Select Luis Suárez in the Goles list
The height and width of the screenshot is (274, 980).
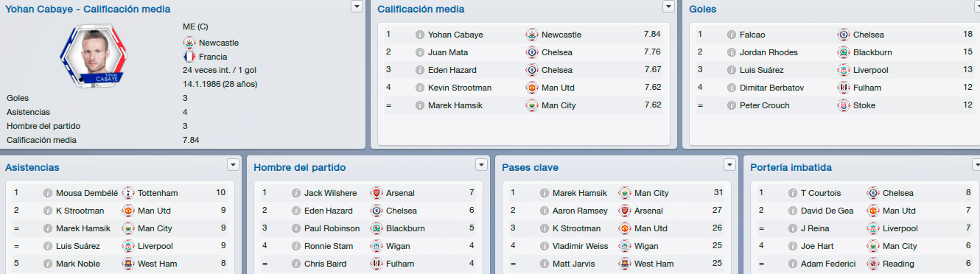point(764,70)
